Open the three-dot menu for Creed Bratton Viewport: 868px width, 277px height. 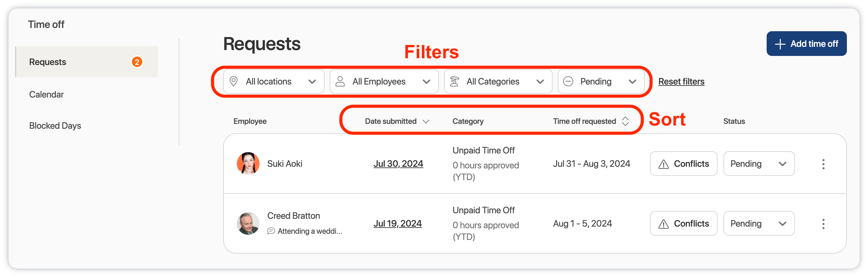coord(823,224)
